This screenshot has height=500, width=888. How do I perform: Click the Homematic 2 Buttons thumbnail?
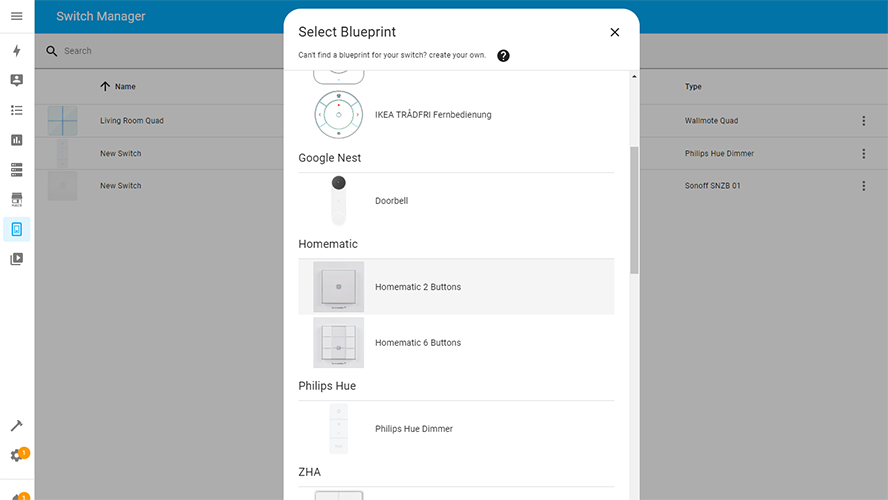point(339,287)
